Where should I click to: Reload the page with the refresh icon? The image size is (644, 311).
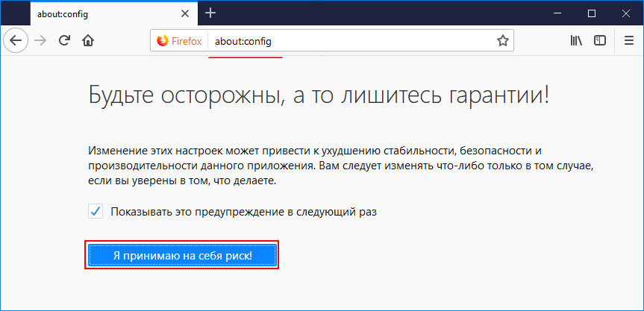pyautogui.click(x=63, y=40)
